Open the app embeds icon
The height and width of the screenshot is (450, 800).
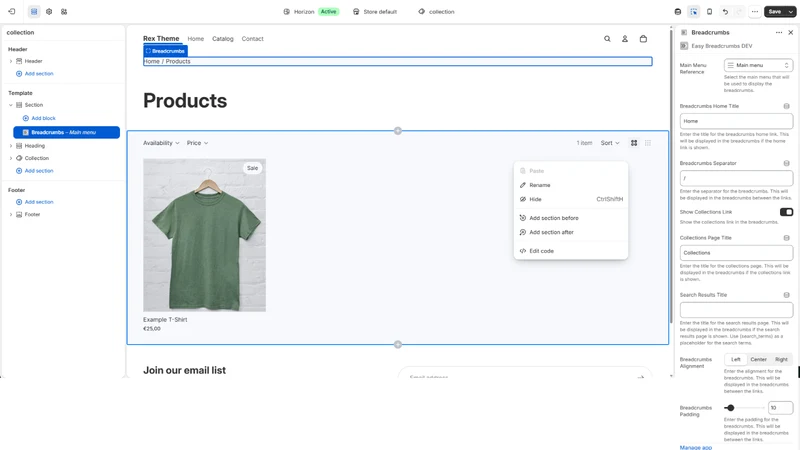(64, 11)
